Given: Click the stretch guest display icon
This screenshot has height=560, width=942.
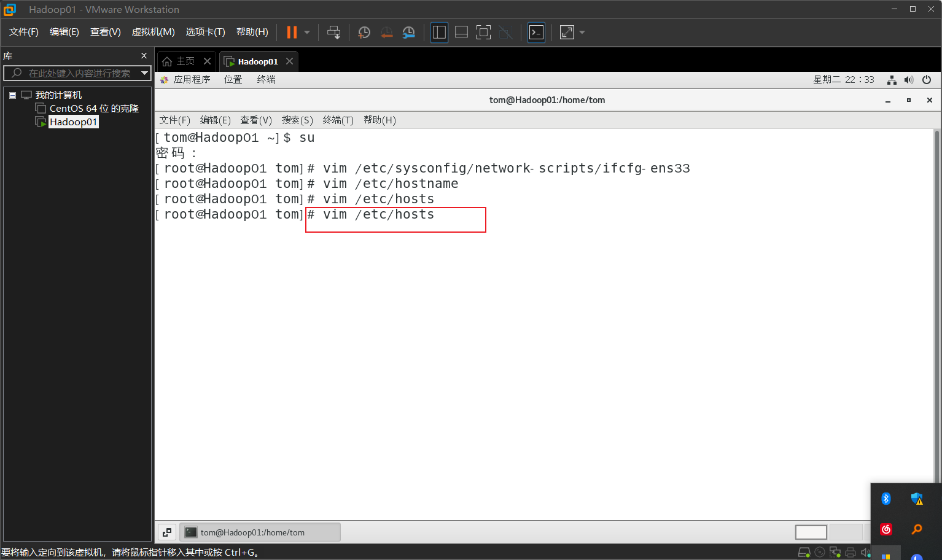Looking at the screenshot, I should click(x=567, y=33).
